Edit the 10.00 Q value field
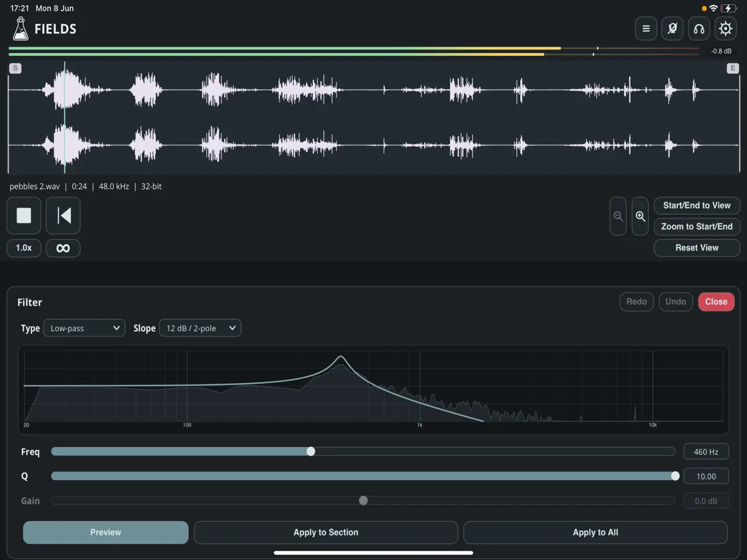This screenshot has height=560, width=747. click(x=706, y=476)
